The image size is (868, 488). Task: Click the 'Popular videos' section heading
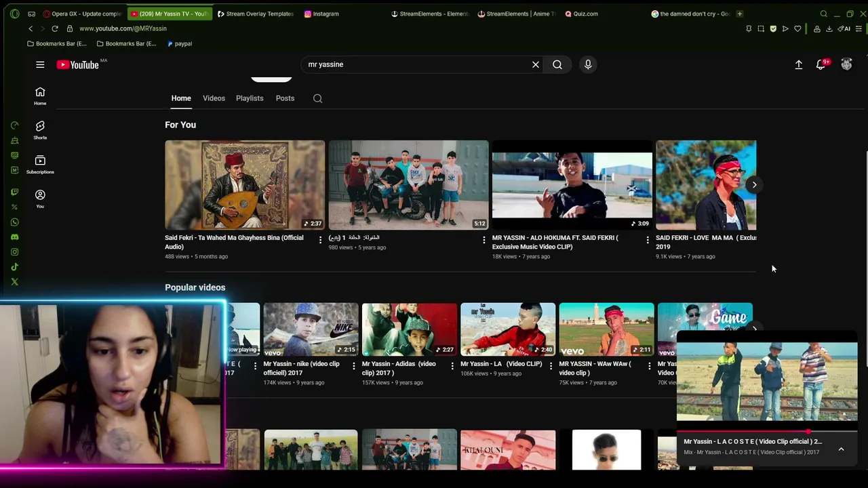[x=195, y=287]
